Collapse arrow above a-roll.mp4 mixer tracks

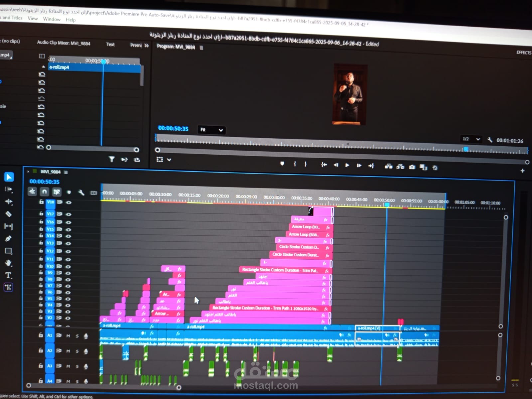pos(43,66)
